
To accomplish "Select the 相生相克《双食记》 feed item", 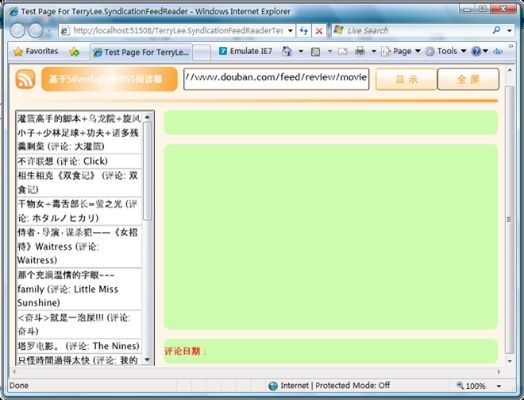I will 79,182.
